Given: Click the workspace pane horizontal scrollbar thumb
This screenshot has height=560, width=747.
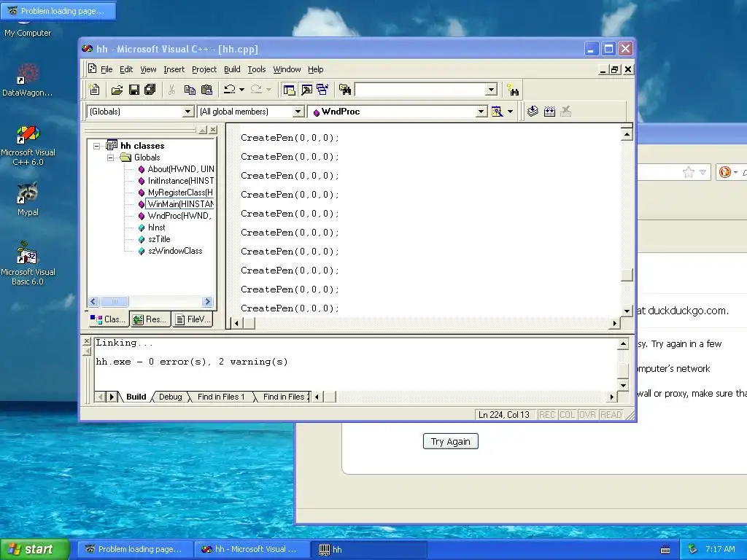Looking at the screenshot, I should (115, 301).
